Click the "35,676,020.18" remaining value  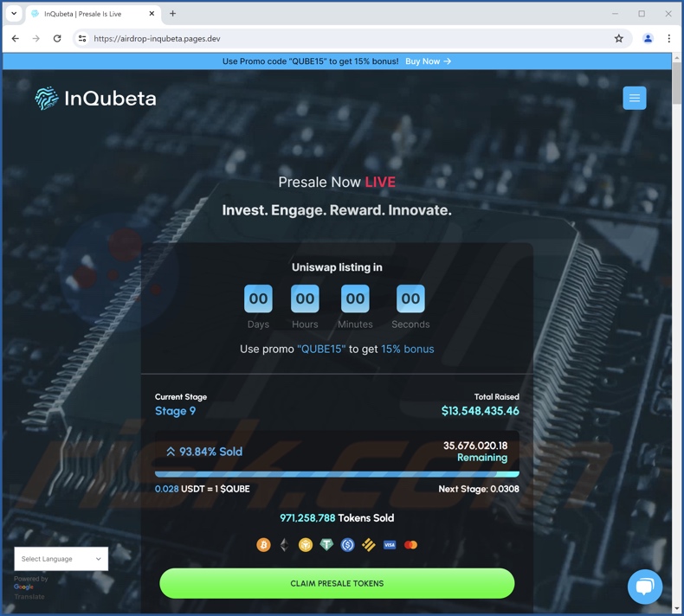coord(475,446)
